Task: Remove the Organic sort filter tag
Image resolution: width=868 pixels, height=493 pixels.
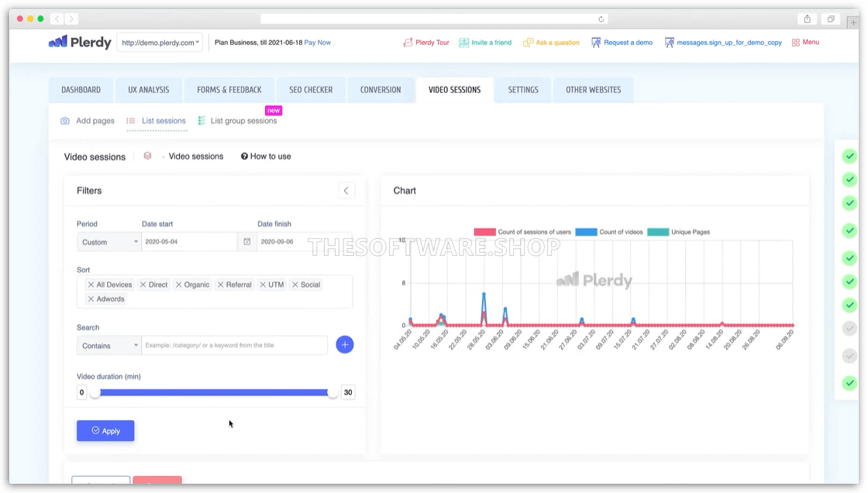Action: pyautogui.click(x=179, y=284)
